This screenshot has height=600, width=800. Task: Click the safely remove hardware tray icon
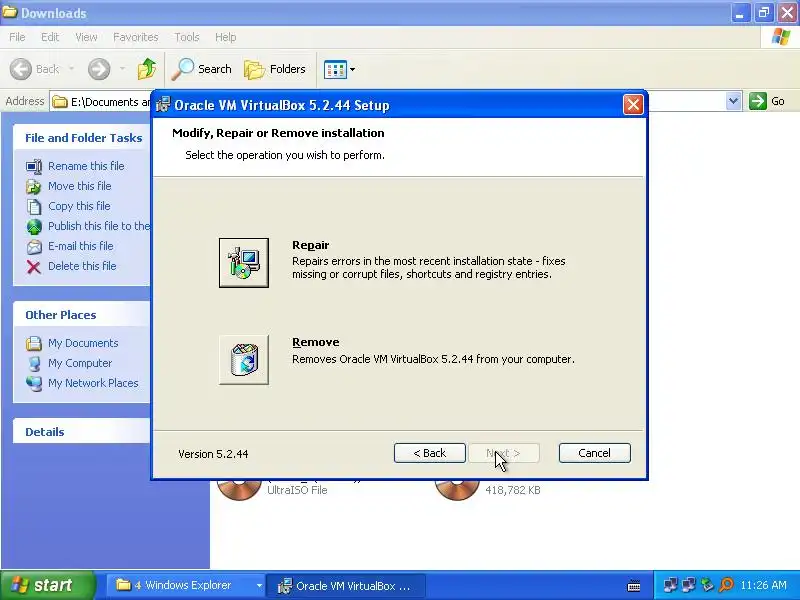707,585
